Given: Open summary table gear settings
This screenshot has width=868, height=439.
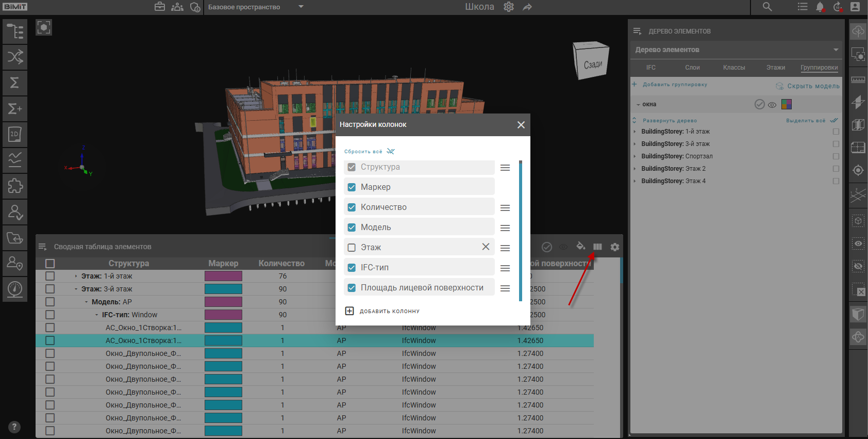Looking at the screenshot, I should coord(615,247).
